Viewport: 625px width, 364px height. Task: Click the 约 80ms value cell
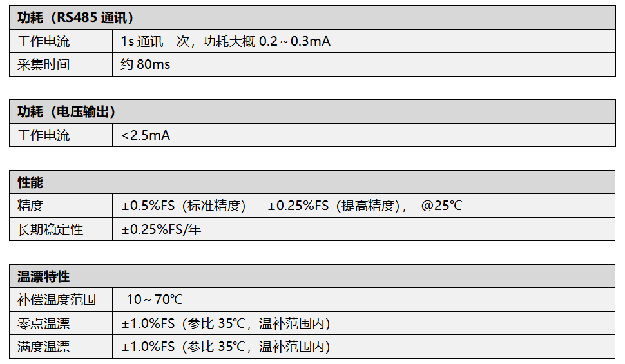[364, 64]
